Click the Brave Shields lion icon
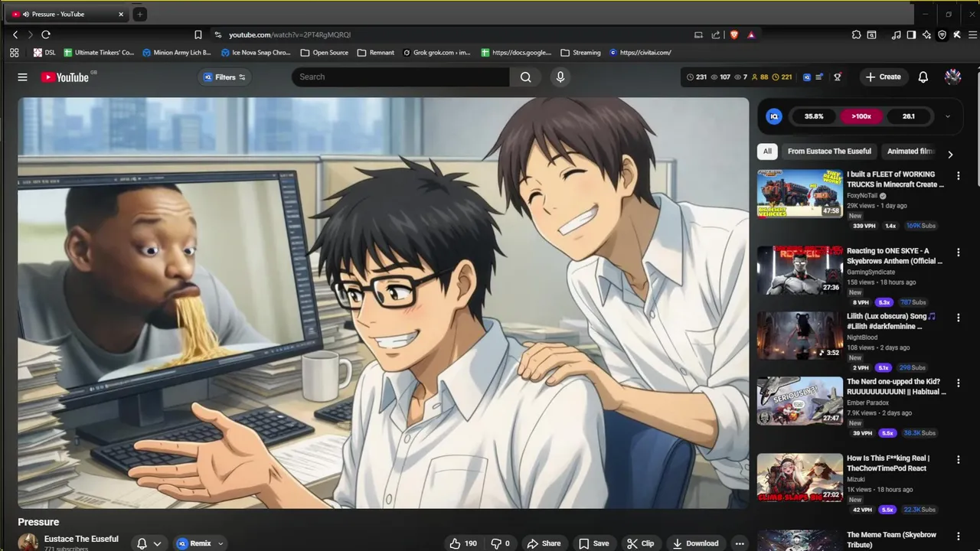 click(x=734, y=34)
